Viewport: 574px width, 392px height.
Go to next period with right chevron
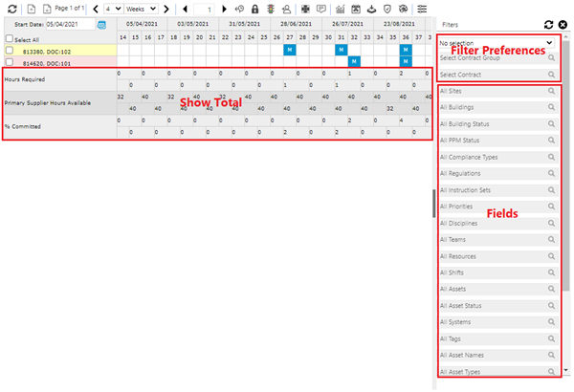166,9
